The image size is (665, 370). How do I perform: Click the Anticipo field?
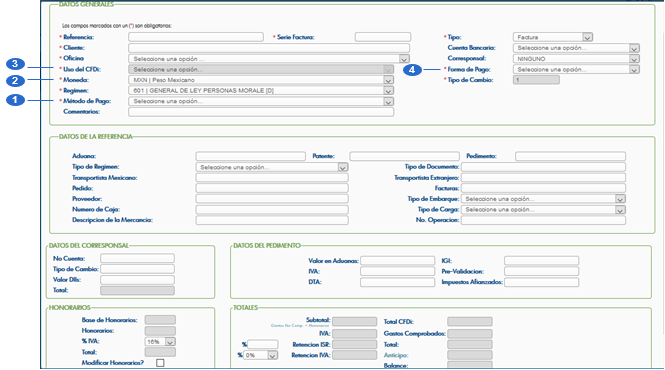coord(470,355)
